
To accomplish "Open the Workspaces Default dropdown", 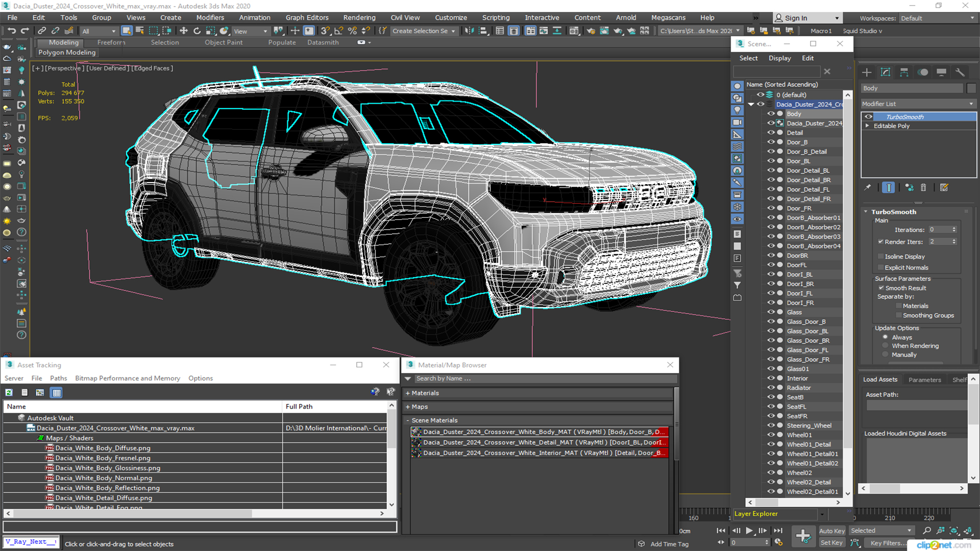I will (938, 18).
